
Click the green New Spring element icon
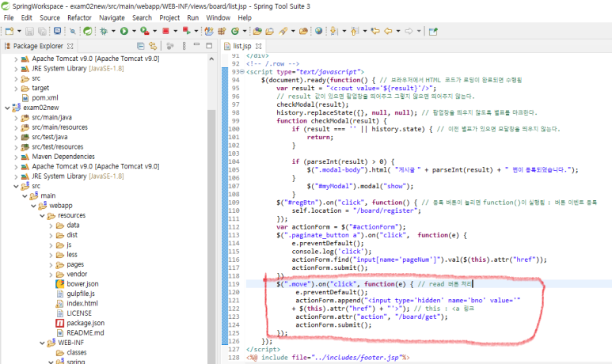(235, 31)
